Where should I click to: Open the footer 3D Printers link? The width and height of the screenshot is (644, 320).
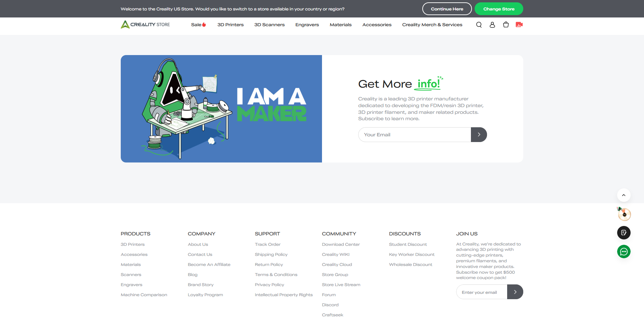tap(132, 244)
